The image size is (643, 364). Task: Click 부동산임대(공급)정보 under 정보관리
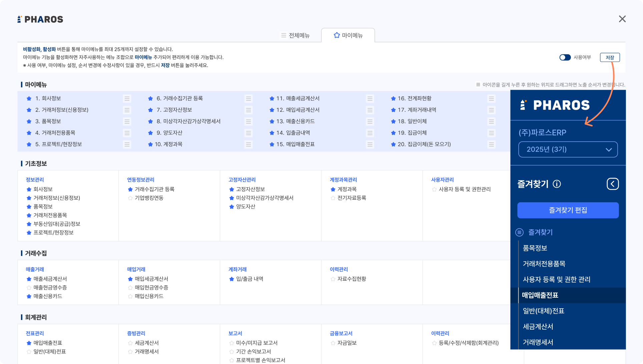coord(57,224)
